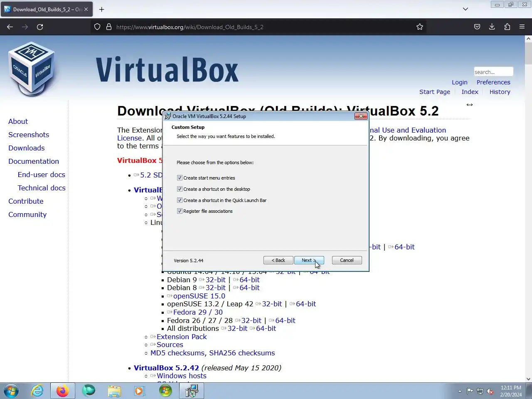532x399 pixels.
Task: Click Next in the setup wizard
Action: [x=309, y=260]
